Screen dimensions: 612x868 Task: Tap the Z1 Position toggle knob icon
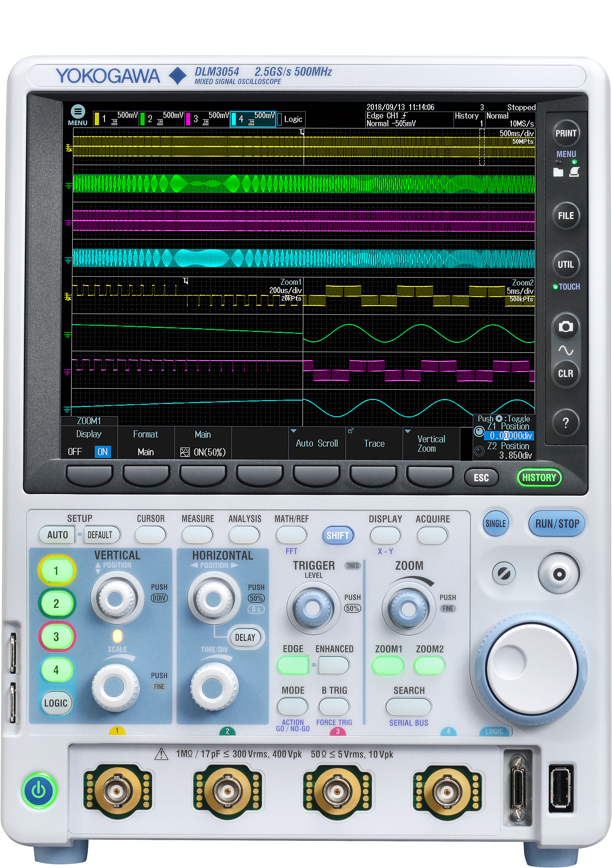click(479, 431)
